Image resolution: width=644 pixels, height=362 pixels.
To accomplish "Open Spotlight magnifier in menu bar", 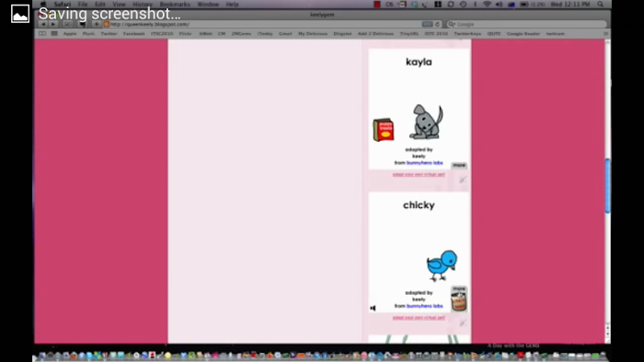I will 601,4.
